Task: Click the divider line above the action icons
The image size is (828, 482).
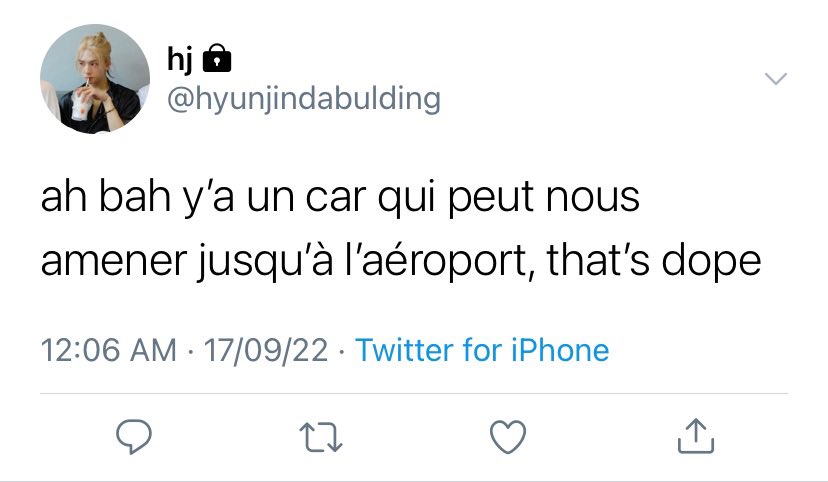Action: point(414,393)
